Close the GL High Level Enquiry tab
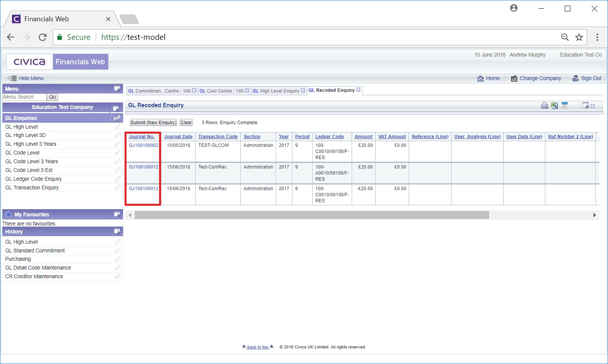608x364 pixels. point(303,91)
